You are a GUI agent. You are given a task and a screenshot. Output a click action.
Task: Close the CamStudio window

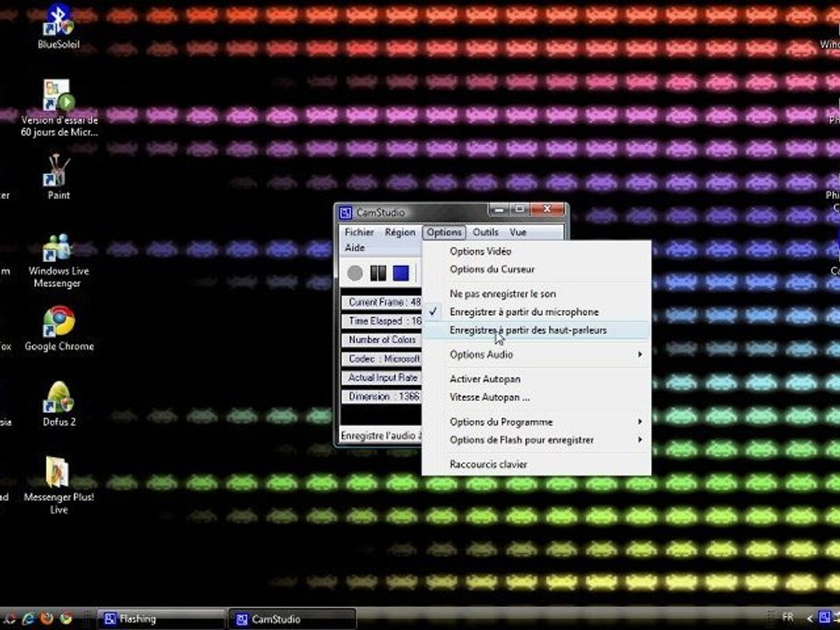[547, 209]
